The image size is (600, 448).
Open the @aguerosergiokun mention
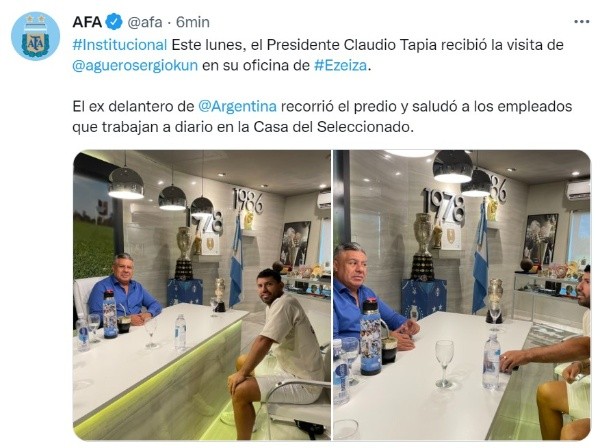(x=135, y=65)
